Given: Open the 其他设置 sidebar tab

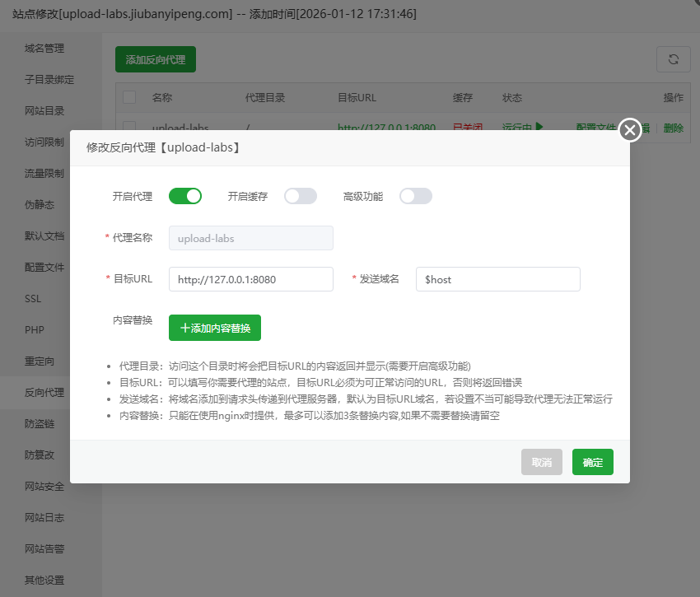Looking at the screenshot, I should [x=44, y=581].
